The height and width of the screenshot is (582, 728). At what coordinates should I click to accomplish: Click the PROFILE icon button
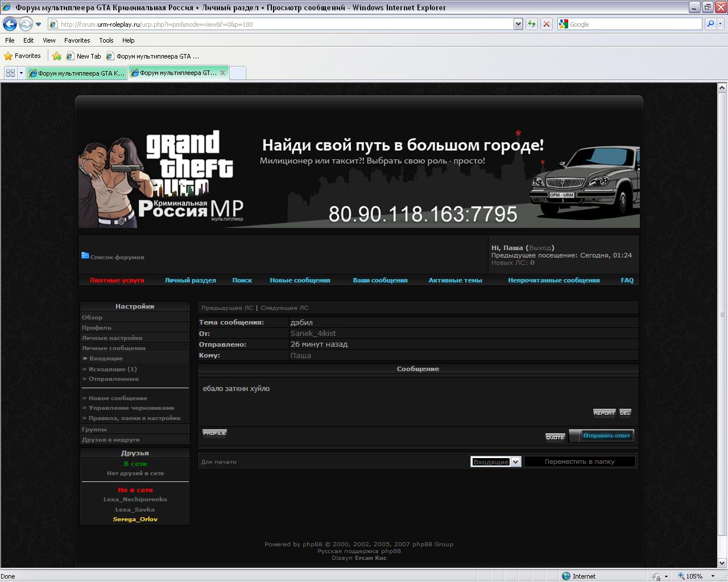tap(214, 433)
